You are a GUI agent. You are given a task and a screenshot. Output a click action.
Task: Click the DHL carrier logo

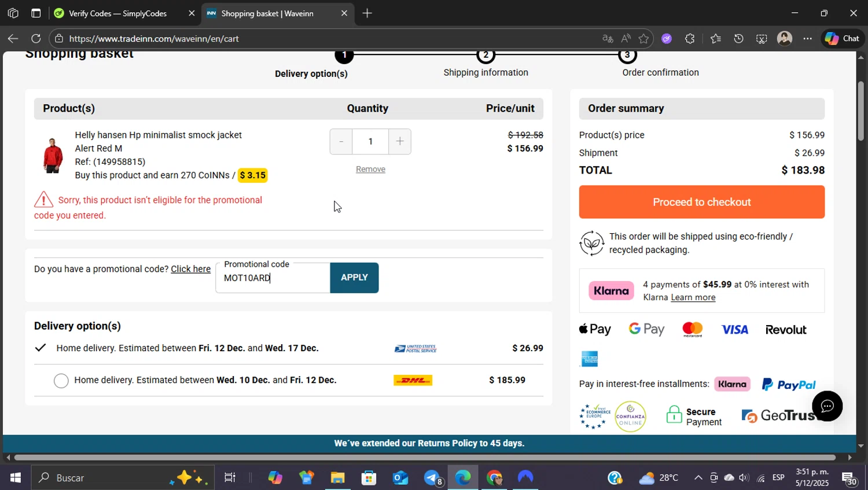tap(413, 381)
